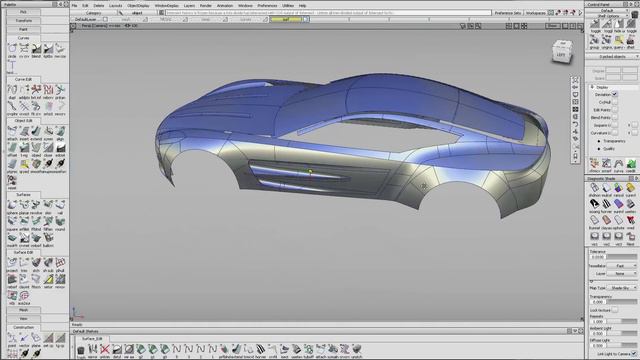This screenshot has width=640, height=360.
Task: Select the stitch tool in Surface Edit
Action: tap(36, 263)
